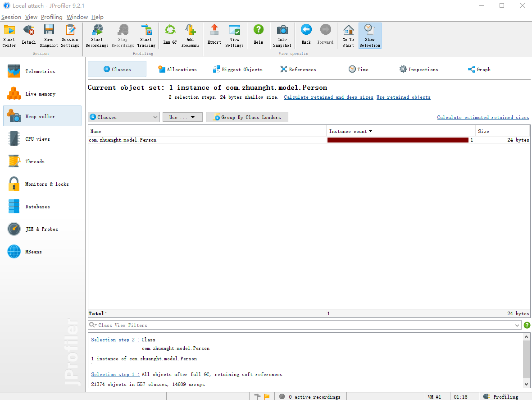The height and width of the screenshot is (400, 532).
Task: Take a heap snapshot via camera icon
Action: (x=282, y=35)
